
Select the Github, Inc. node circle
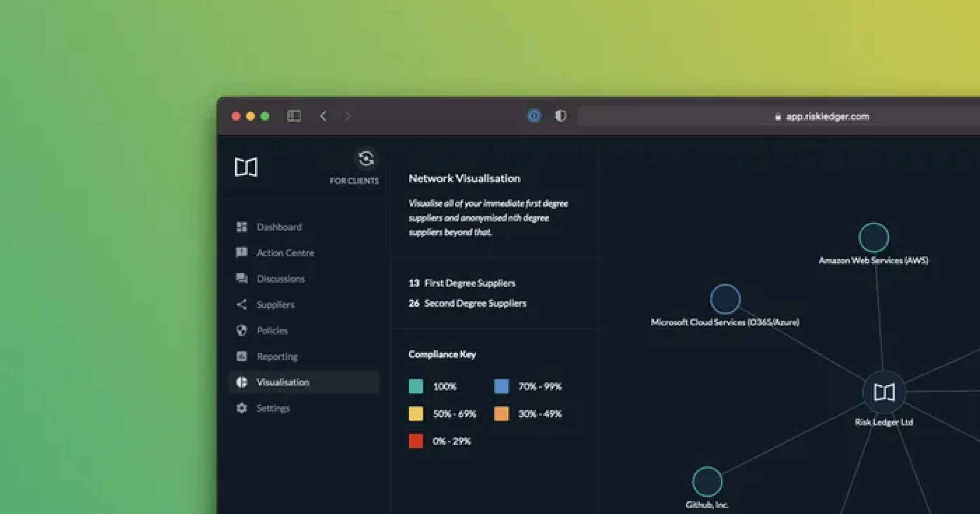click(707, 482)
